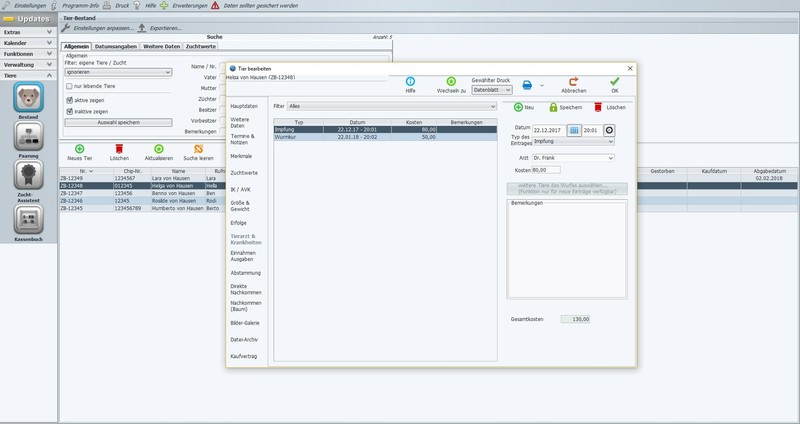Click the Speichern lock icon
800x424 pixels.
point(553,107)
